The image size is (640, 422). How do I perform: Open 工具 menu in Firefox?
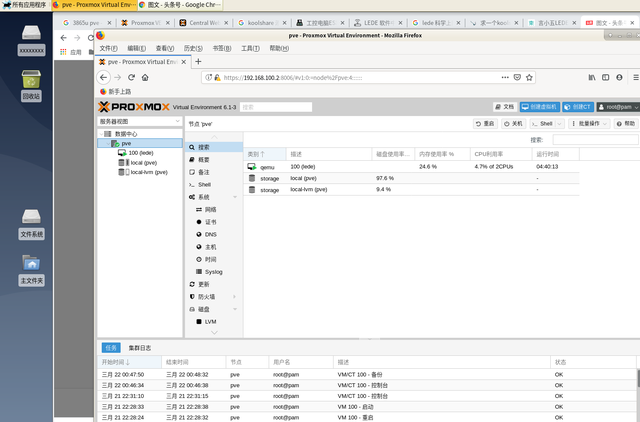click(250, 48)
